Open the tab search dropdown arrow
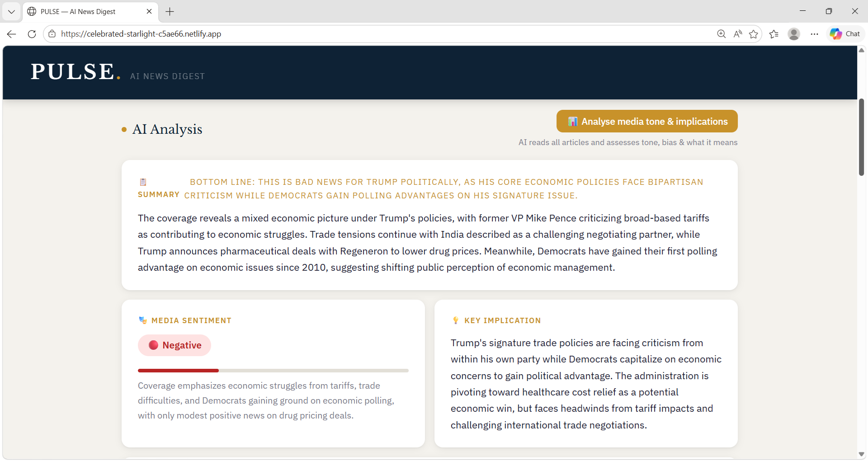 point(11,11)
